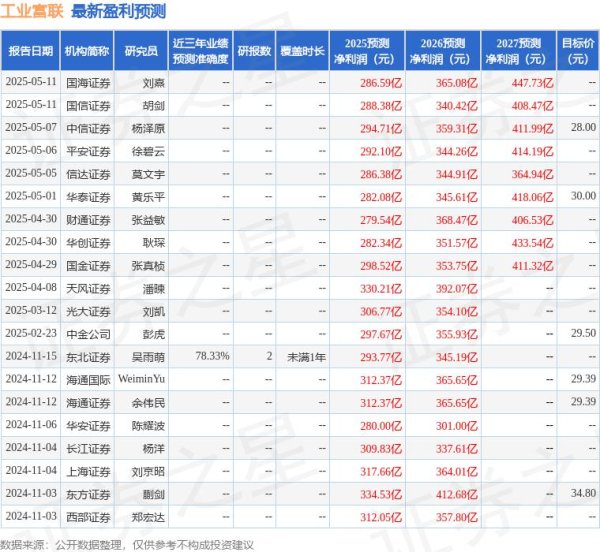Click the 最新盈利预测 heading text
The image size is (600, 552).
tap(118, 11)
